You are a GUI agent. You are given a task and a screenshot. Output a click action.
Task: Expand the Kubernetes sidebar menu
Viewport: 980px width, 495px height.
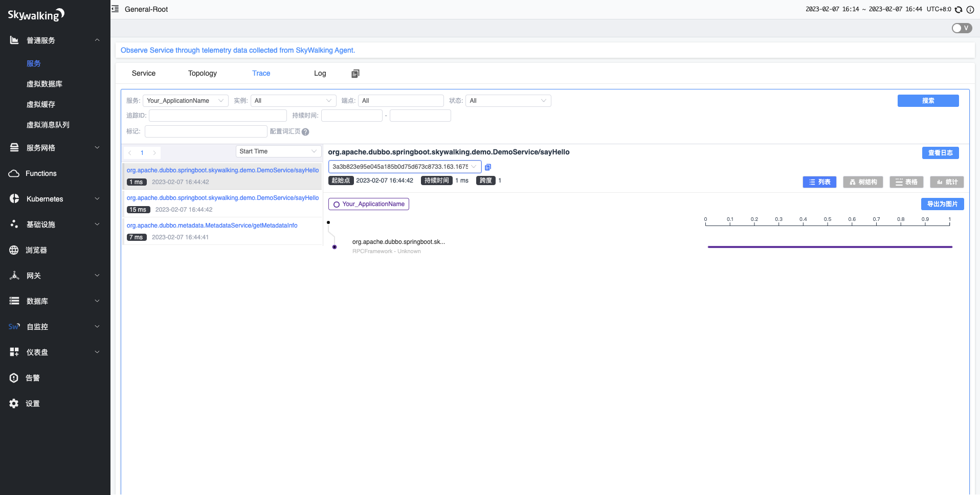click(55, 199)
